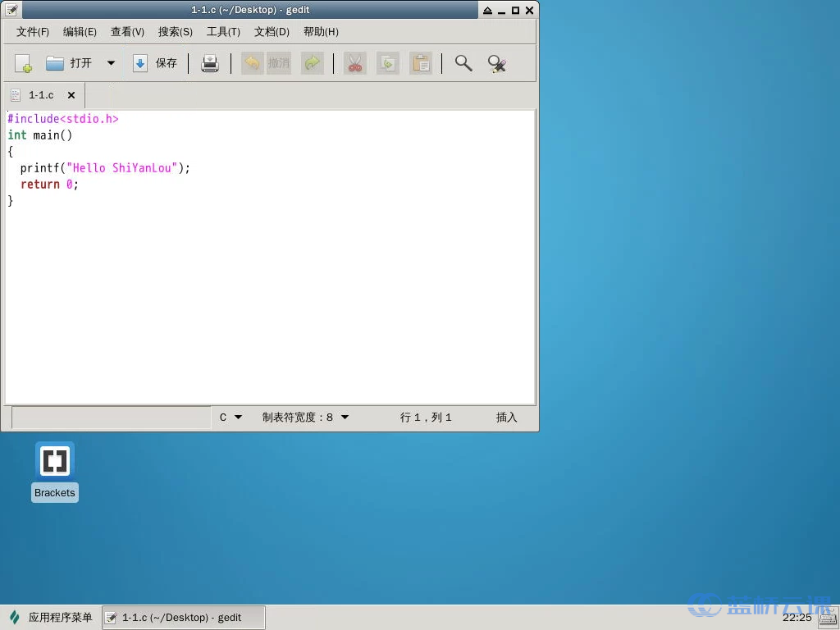This screenshot has height=630, width=840.
Task: Open the C language selector in status bar
Action: click(231, 418)
